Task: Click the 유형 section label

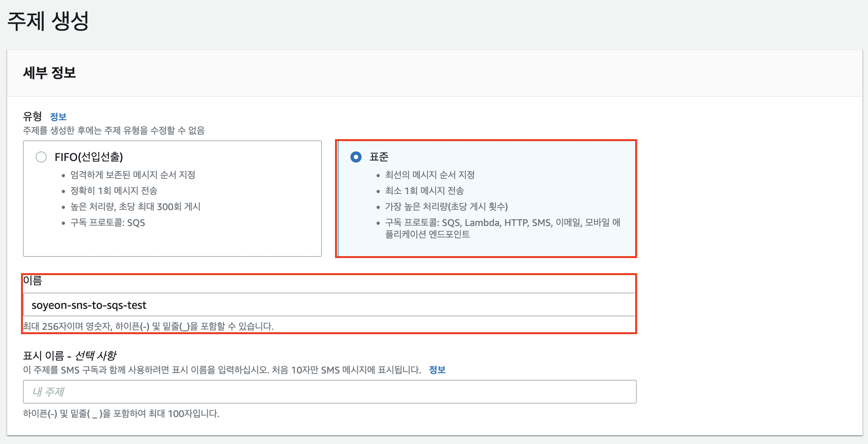Action: 32,117
